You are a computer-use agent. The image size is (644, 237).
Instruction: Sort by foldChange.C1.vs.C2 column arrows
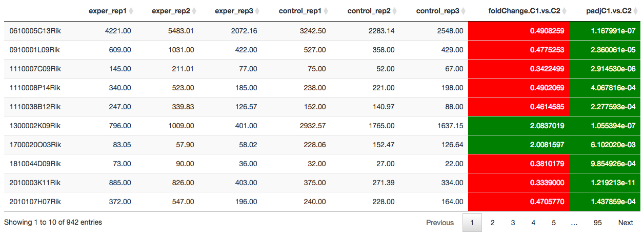coord(565,11)
